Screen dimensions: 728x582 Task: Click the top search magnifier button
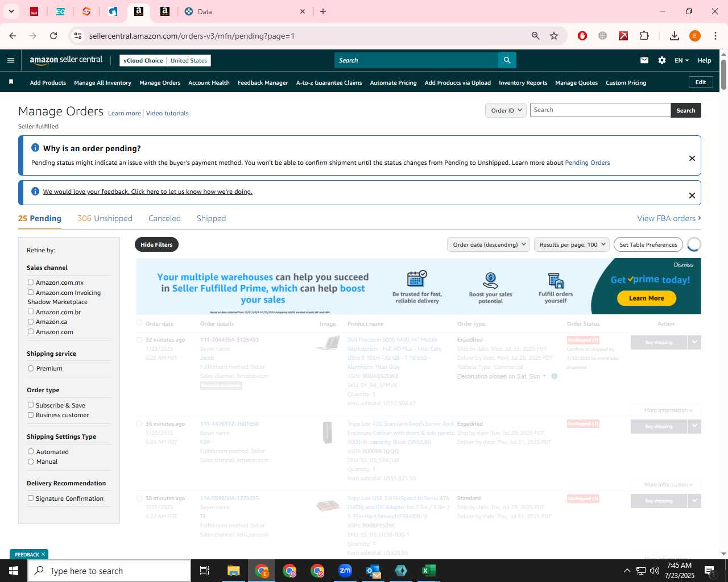click(x=507, y=60)
